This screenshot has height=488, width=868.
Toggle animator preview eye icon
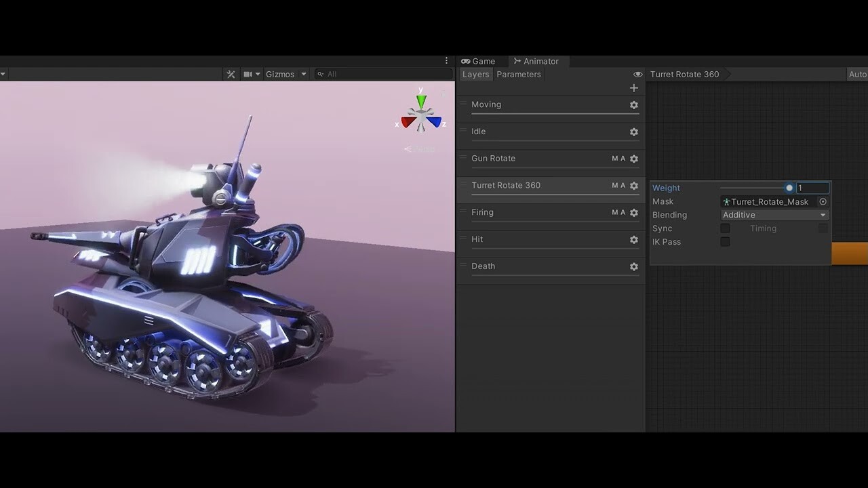[637, 74]
